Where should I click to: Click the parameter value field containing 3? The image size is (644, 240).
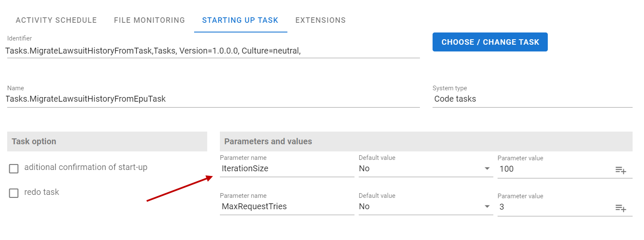point(555,207)
